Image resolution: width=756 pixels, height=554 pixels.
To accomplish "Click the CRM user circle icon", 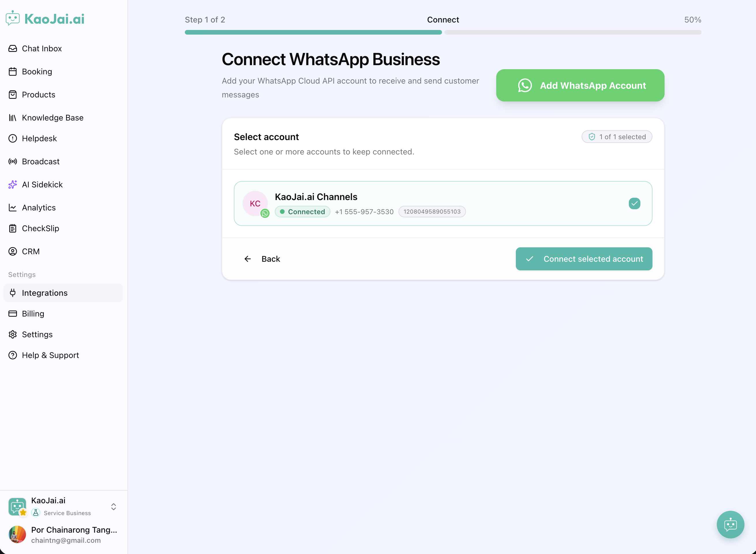I will coord(13,252).
